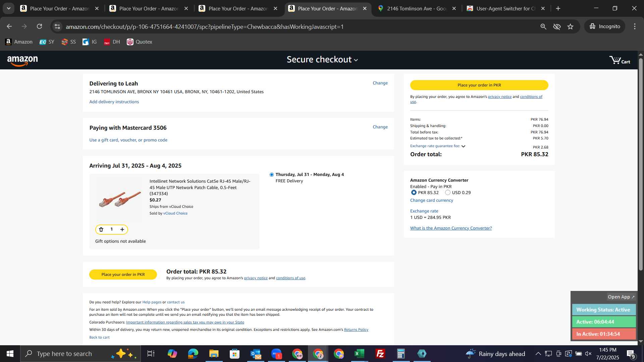Open the Incognito profile button
Image resolution: width=644 pixels, height=362 pixels.
(x=605, y=26)
